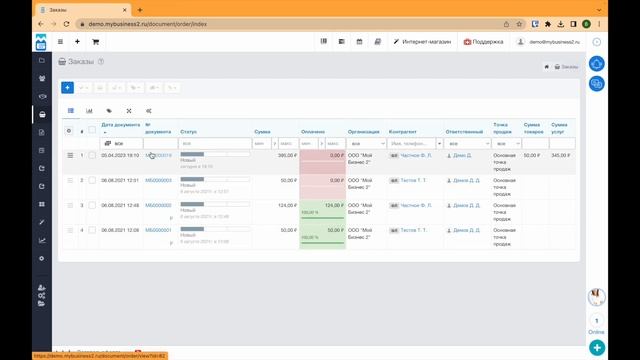Open the four-squares grid icon in sidebar
Image resolution: width=640 pixels, height=360 pixels.
(x=42, y=204)
